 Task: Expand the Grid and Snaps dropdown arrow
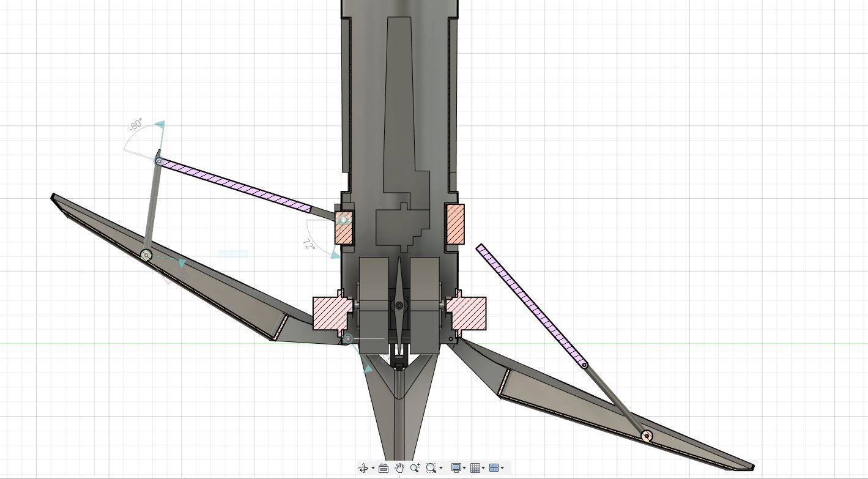point(484,469)
